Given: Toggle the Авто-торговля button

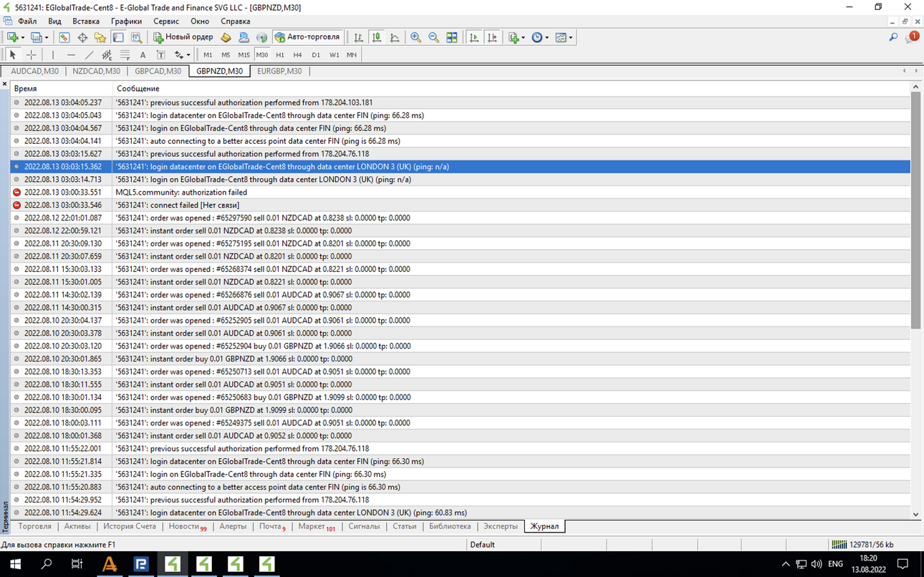Looking at the screenshot, I should 307,37.
